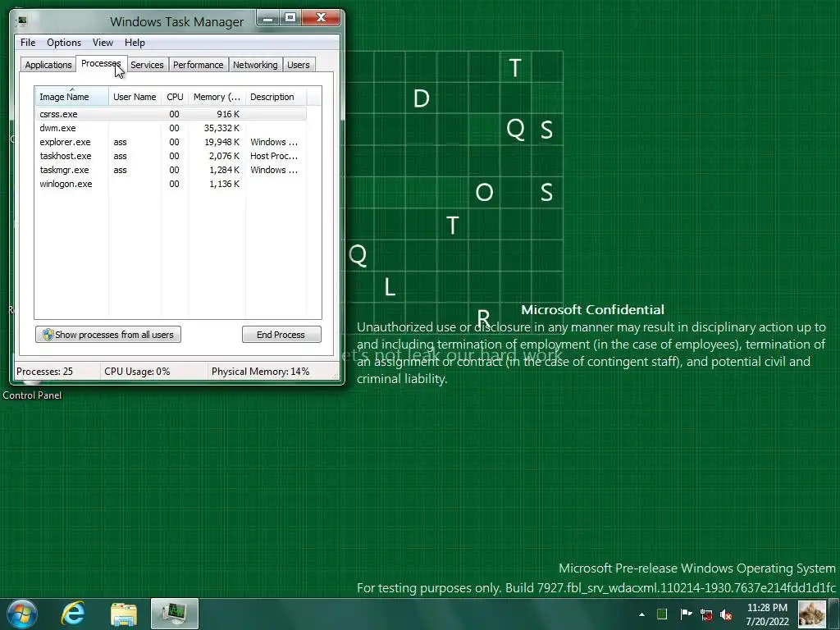Viewport: 840px width, 630px height.
Task: Click the 35,332 K memory value
Action: tap(221, 128)
